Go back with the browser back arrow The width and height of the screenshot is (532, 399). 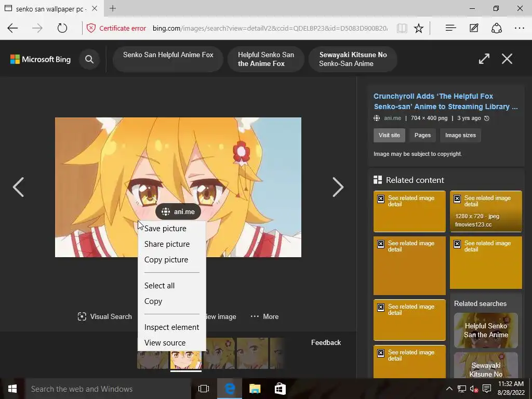(12, 28)
